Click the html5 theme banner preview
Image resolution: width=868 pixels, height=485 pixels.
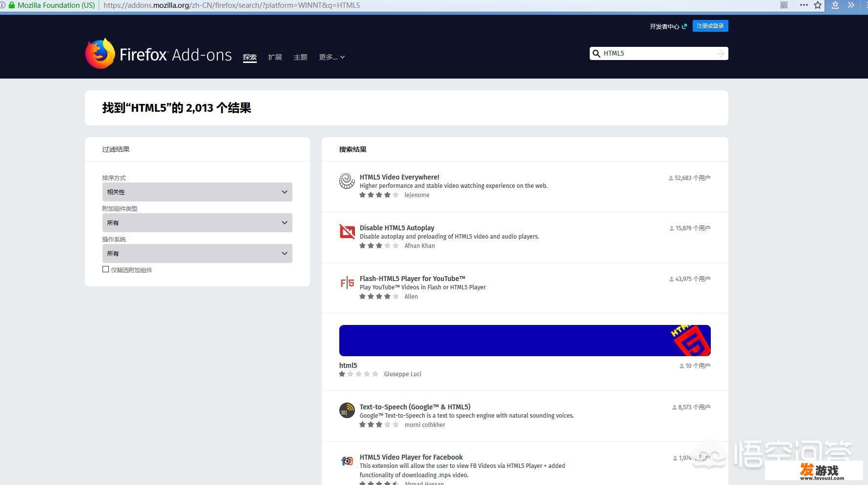[x=525, y=341]
